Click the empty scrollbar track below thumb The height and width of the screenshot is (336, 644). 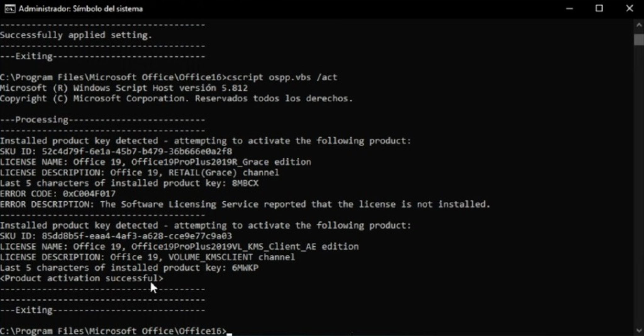639,189
